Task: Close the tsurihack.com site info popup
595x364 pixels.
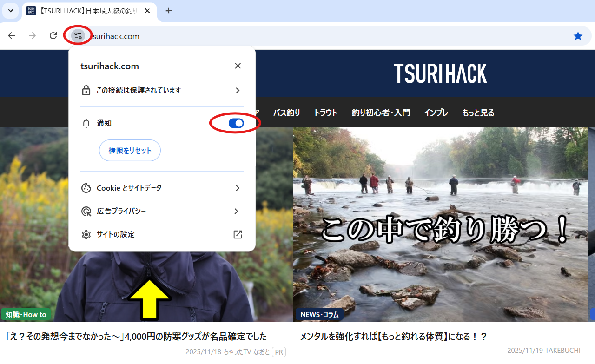Action: 238,66
